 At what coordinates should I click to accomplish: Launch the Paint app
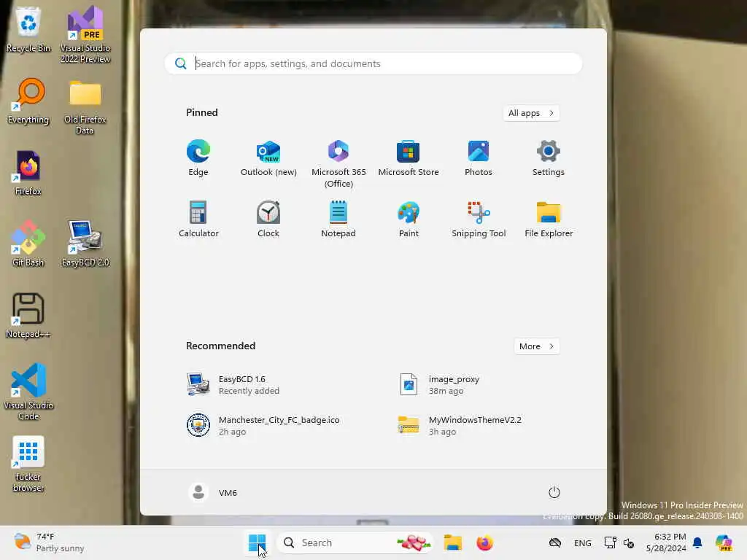point(409,219)
